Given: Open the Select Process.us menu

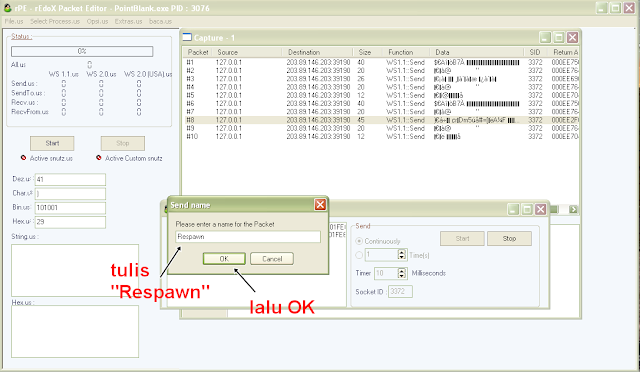Looking at the screenshot, I should click(55, 21).
